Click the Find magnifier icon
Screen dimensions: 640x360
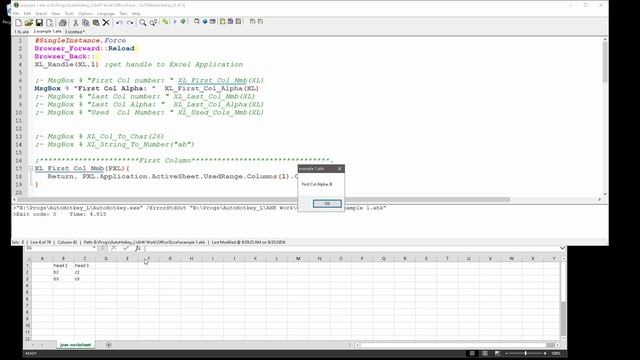click(x=142, y=22)
